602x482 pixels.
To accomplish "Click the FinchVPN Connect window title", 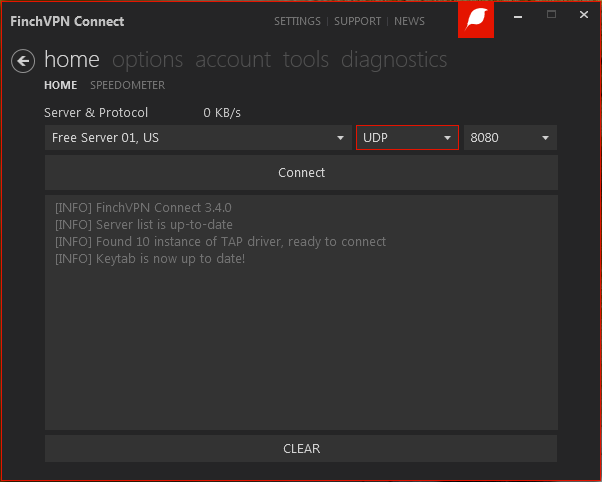I will tap(67, 22).
